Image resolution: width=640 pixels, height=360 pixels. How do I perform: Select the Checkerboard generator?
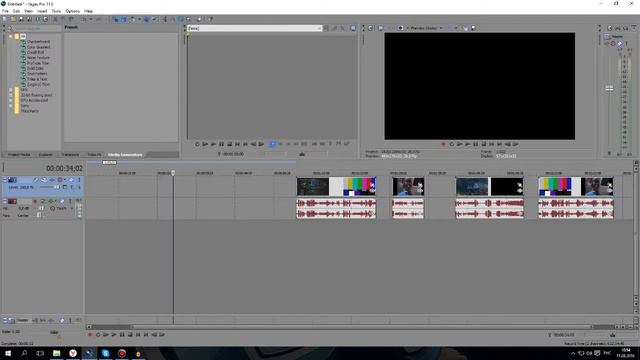pyautogui.click(x=38, y=42)
